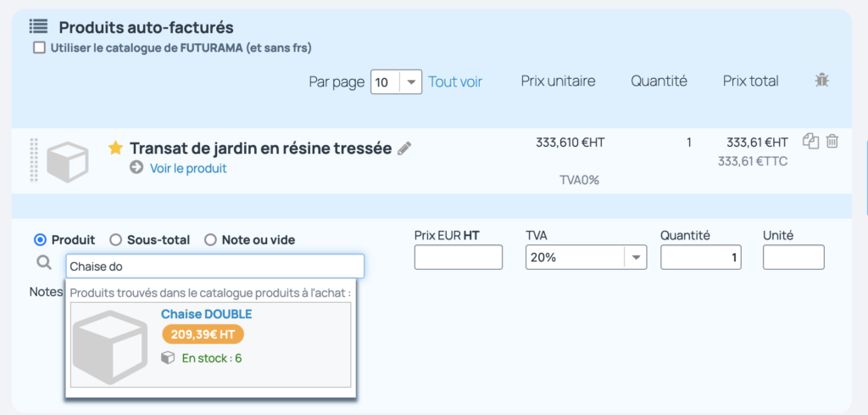Select the Sous-total radio button
Viewport: 868px width, 415px height.
click(115, 240)
